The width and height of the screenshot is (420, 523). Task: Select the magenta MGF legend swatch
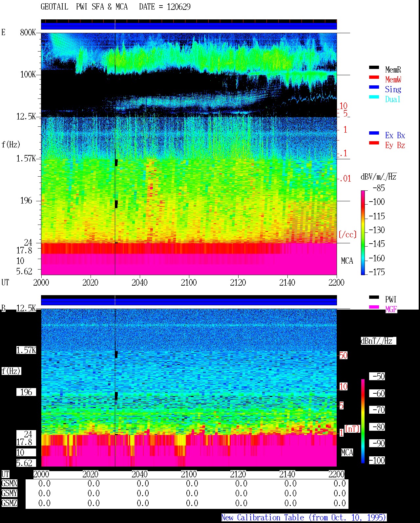coord(374,307)
